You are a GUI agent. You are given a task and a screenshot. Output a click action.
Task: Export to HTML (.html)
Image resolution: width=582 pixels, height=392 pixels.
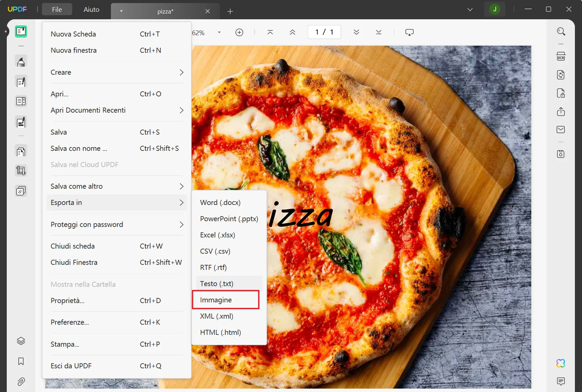[229, 332]
